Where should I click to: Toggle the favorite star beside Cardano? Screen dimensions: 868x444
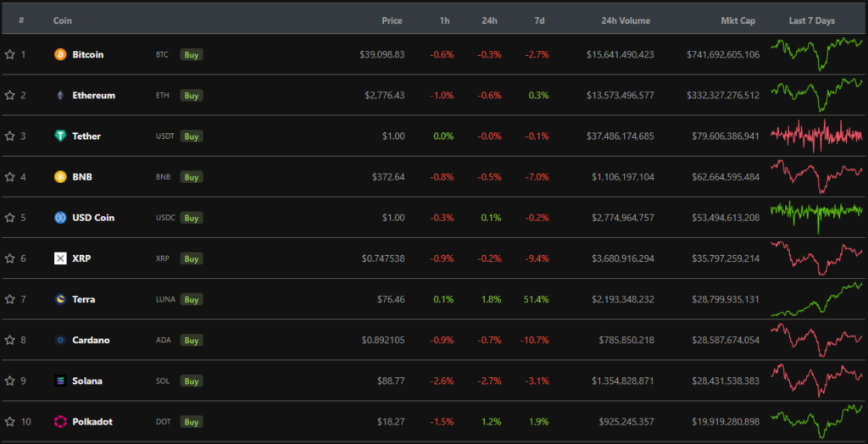(x=10, y=340)
